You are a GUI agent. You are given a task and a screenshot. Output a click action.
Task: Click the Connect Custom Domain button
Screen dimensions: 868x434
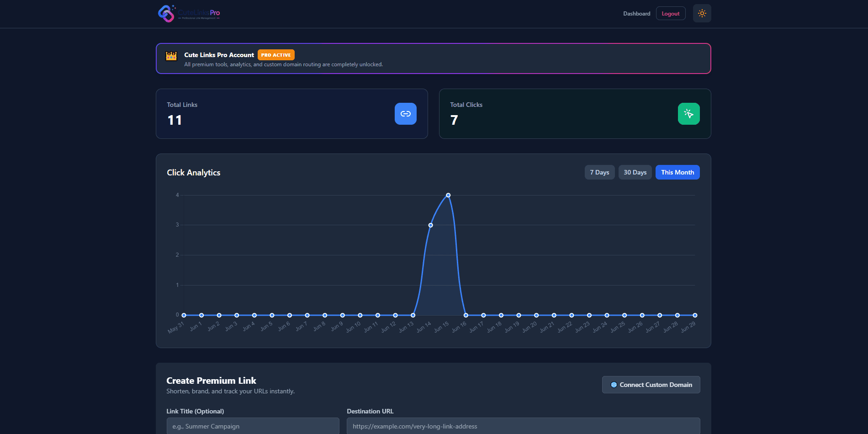[x=651, y=385]
